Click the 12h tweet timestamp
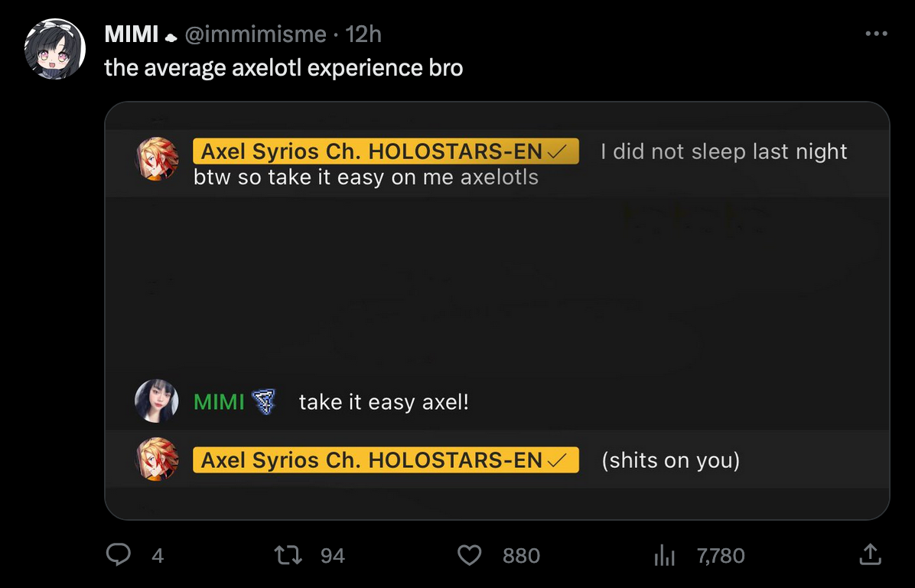 363,34
